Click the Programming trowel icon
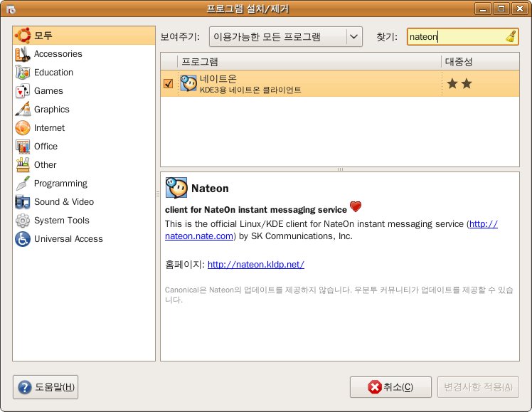This screenshot has width=532, height=412. pyautogui.click(x=23, y=184)
